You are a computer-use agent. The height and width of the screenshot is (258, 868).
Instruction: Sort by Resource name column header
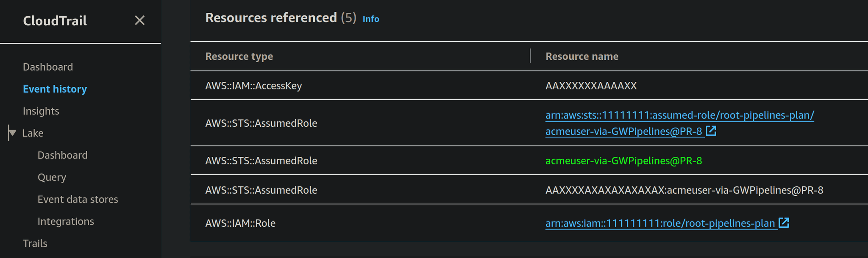pyautogui.click(x=581, y=56)
